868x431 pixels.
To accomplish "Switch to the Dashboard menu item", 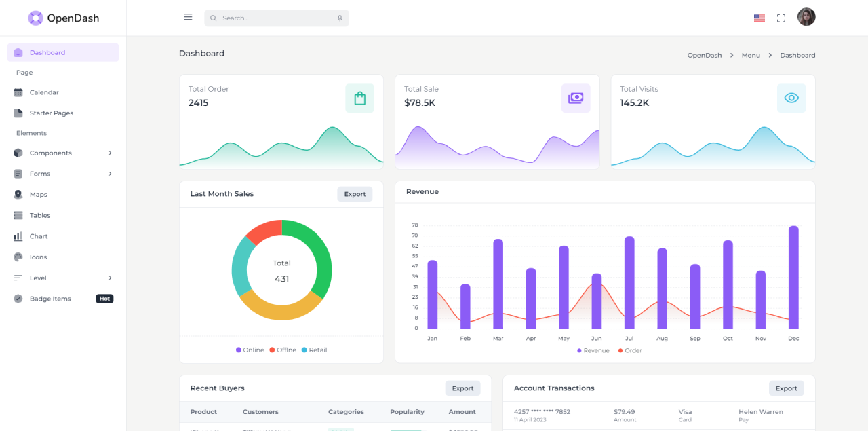I will pos(47,52).
